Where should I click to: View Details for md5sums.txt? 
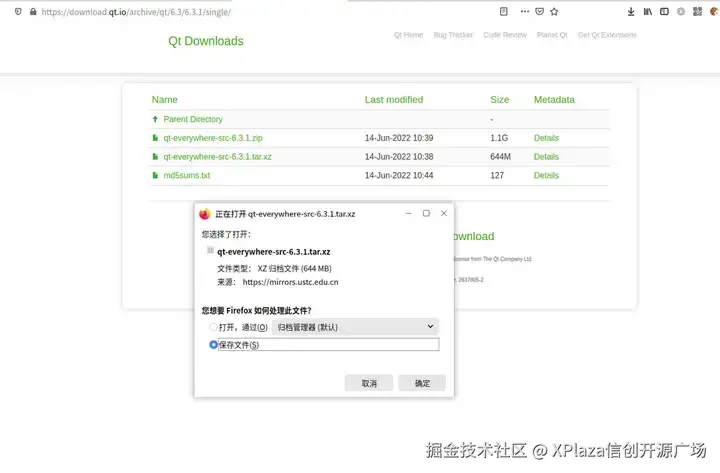tap(546, 175)
